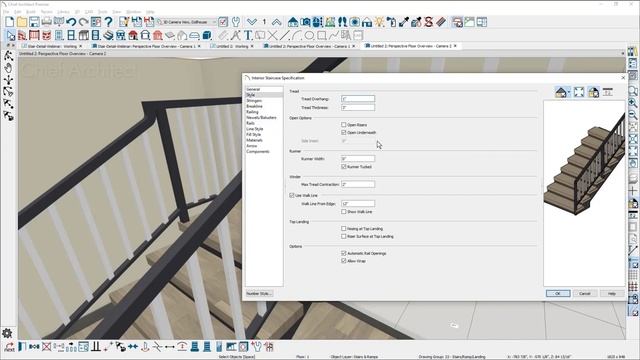This screenshot has width=640, height=360.
Task: Click the Number Style button
Action: tap(259, 293)
